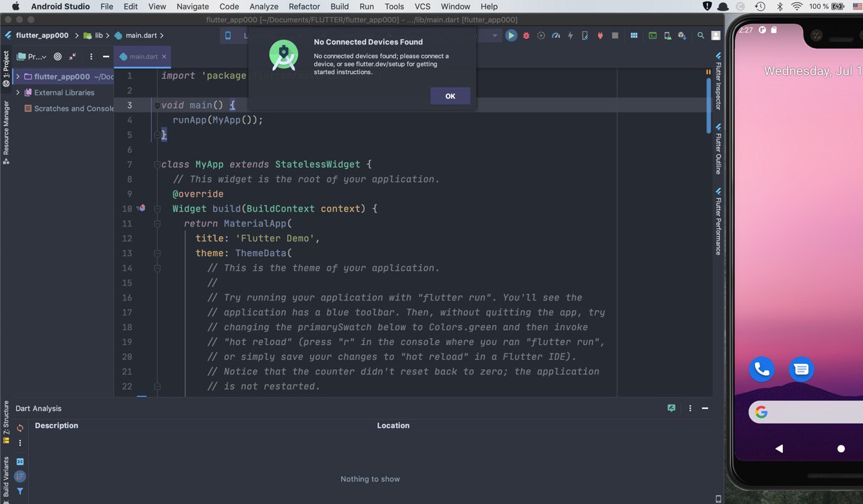Viewport: 863px width, 504px height.
Task: Expand the External Libraries tree node
Action: pos(18,92)
